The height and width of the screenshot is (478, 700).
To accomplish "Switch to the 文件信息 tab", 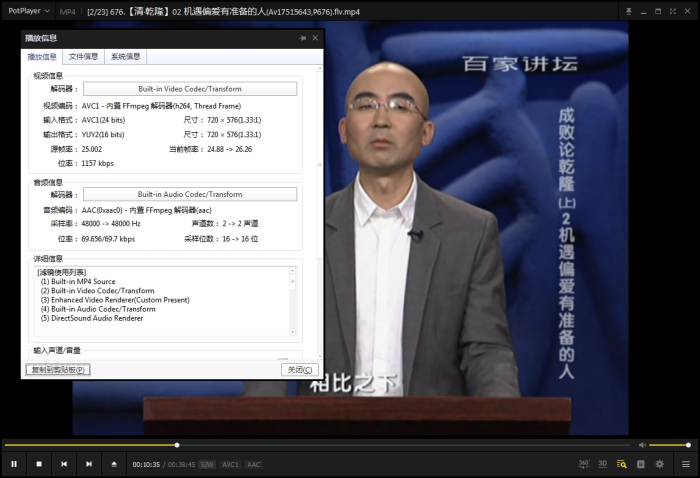I will pyautogui.click(x=83, y=57).
